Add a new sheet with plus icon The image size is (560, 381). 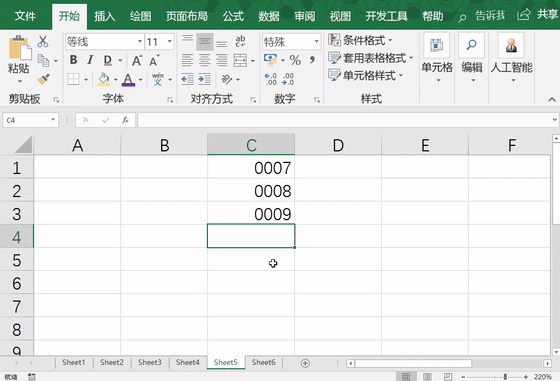click(x=305, y=363)
